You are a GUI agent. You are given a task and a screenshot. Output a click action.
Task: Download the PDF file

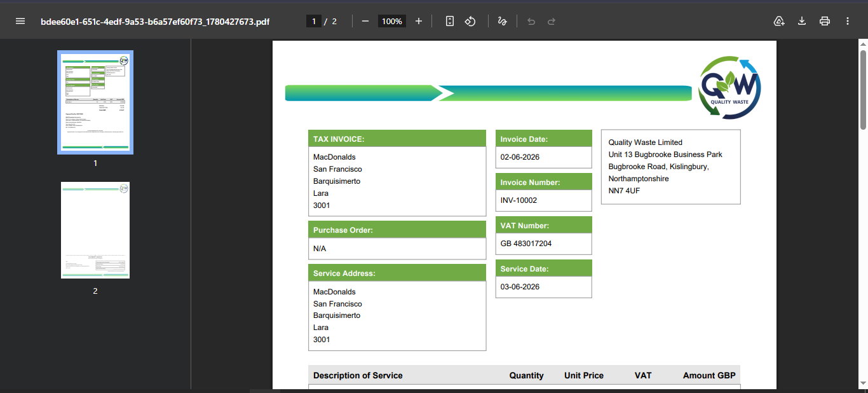tap(802, 21)
